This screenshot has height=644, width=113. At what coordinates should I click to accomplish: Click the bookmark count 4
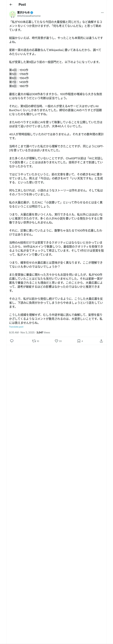coord(82,341)
